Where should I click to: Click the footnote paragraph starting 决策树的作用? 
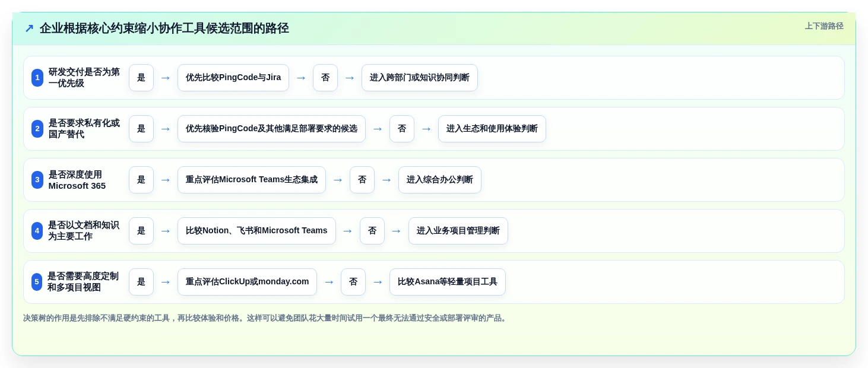[265, 318]
